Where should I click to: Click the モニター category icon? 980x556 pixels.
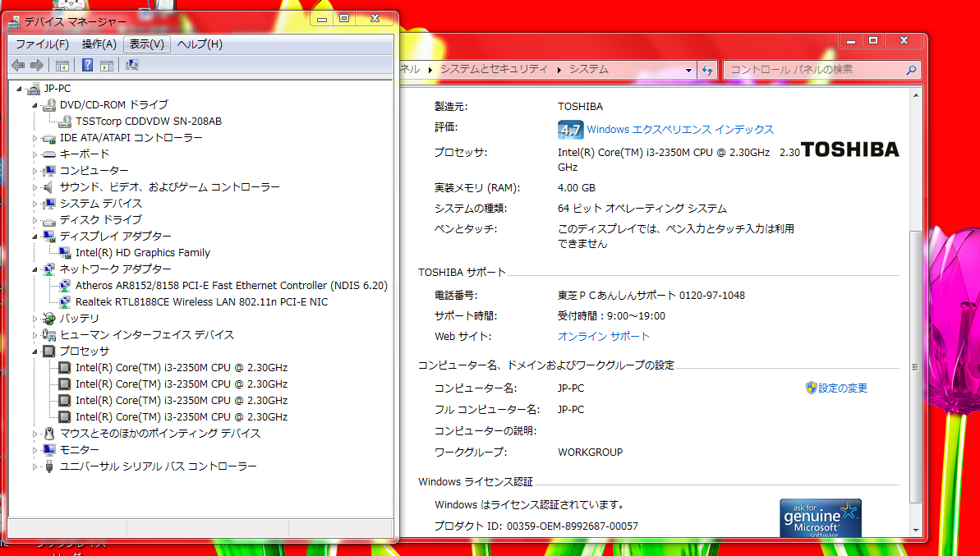tap(49, 450)
